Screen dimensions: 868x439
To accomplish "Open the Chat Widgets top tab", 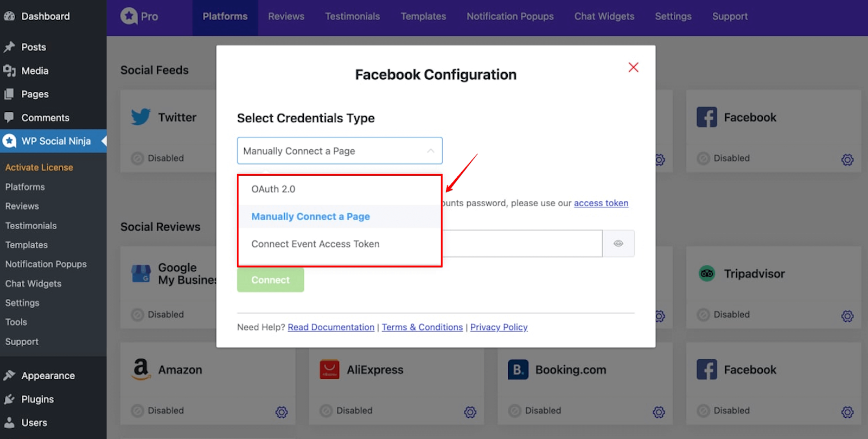I will pos(604,16).
